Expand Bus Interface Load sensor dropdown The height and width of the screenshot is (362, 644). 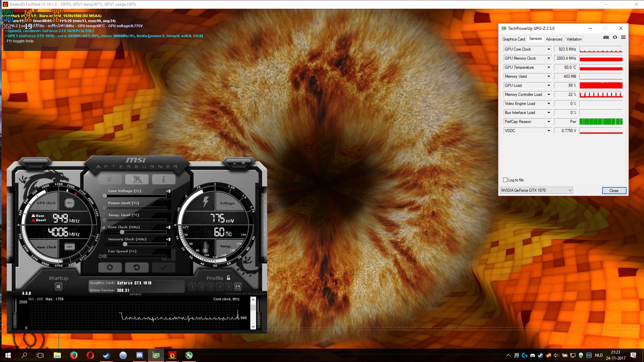[x=549, y=113]
